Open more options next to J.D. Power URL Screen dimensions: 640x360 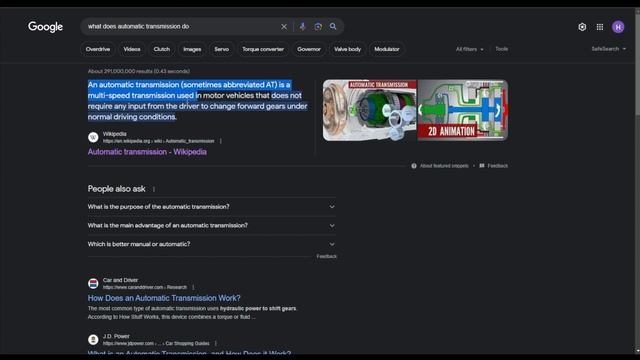(x=216, y=343)
